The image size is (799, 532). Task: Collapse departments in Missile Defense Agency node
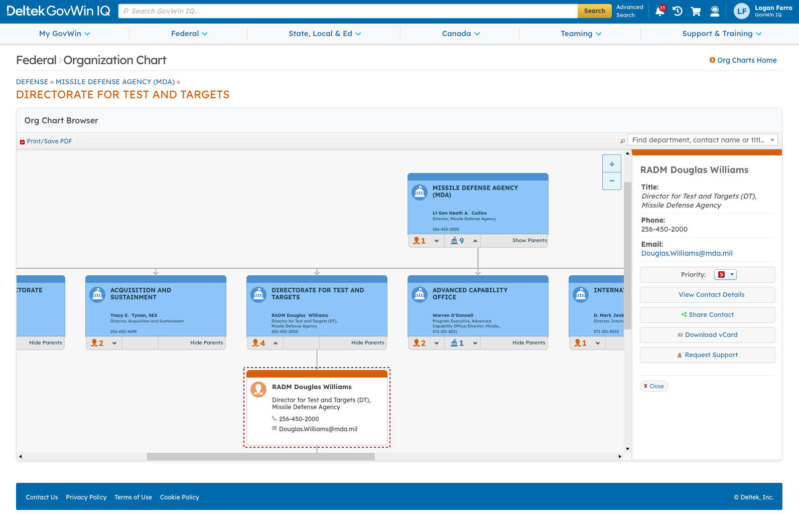[475, 241]
